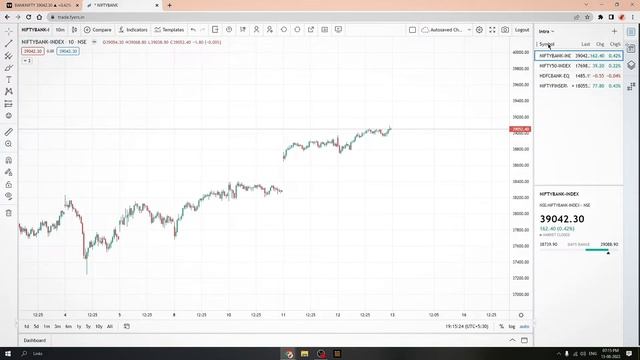Open the 10m interval dropdown
This screenshot has height=360, width=640.
pyautogui.click(x=60, y=30)
